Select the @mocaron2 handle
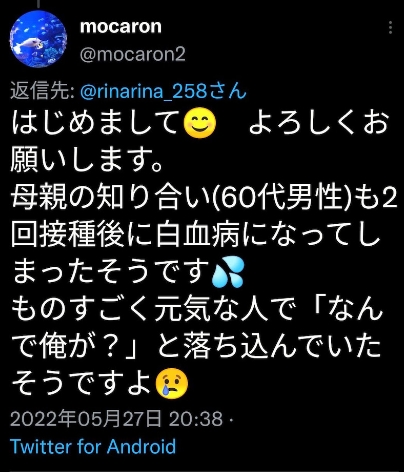This screenshot has height=472, width=404. tap(133, 54)
